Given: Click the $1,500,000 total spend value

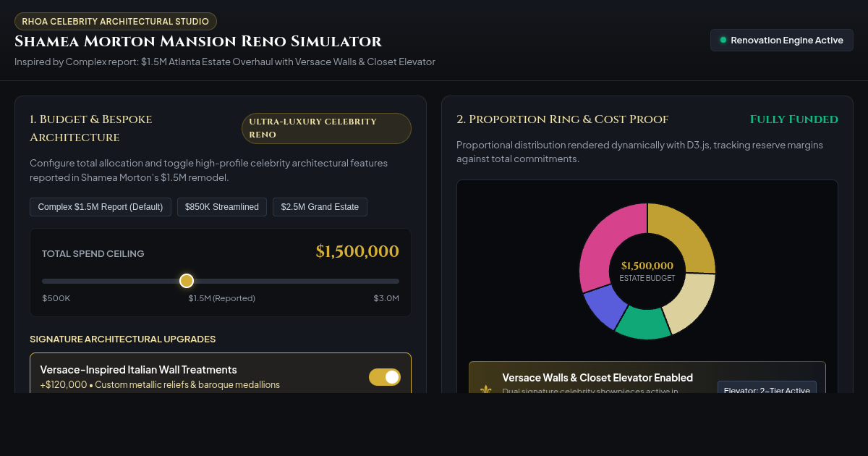Looking at the screenshot, I should (357, 252).
